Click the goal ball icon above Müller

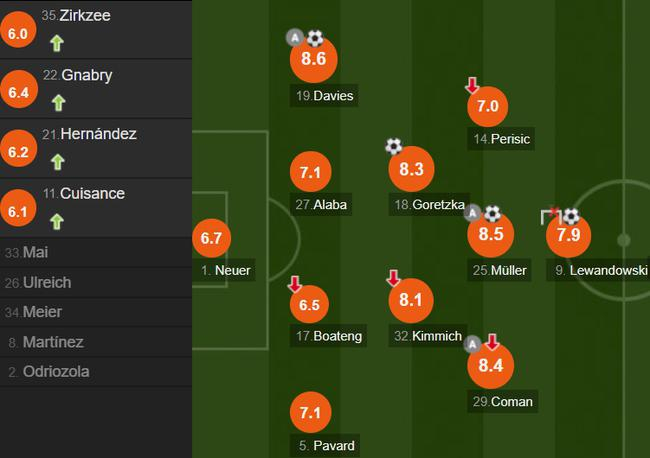492,214
